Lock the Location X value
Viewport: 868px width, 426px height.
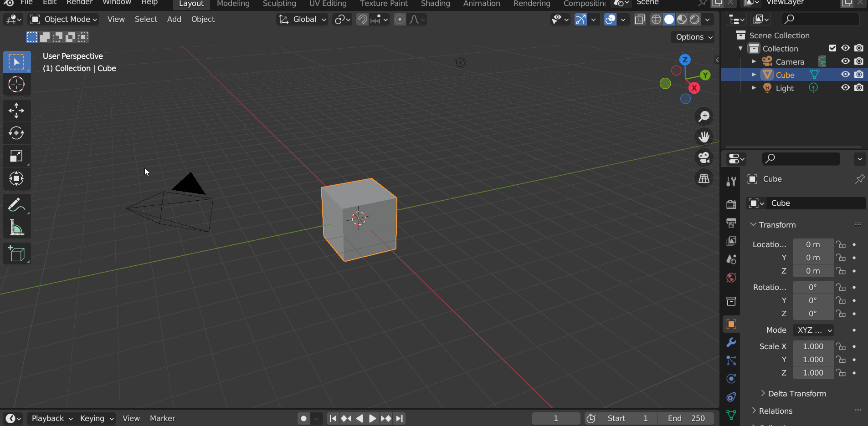coord(841,245)
